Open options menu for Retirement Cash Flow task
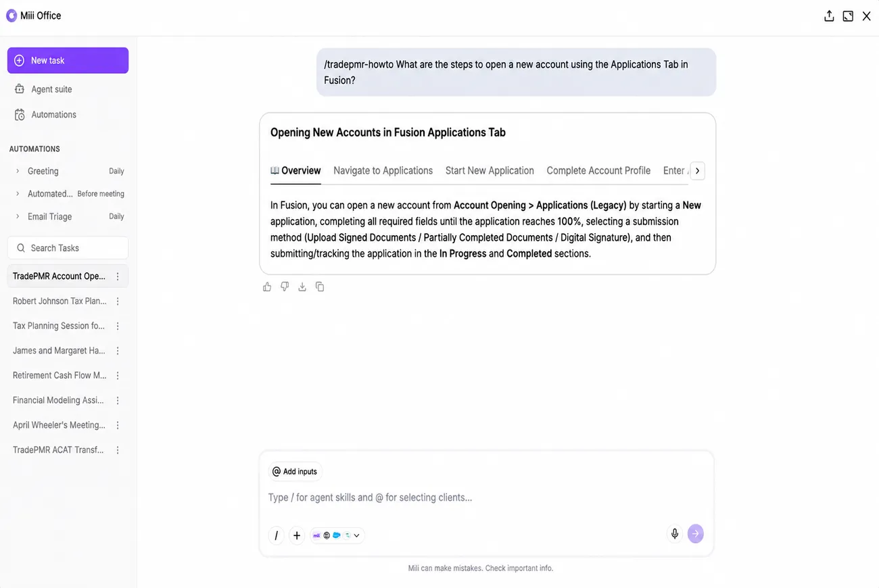The height and width of the screenshot is (588, 879). pos(118,375)
